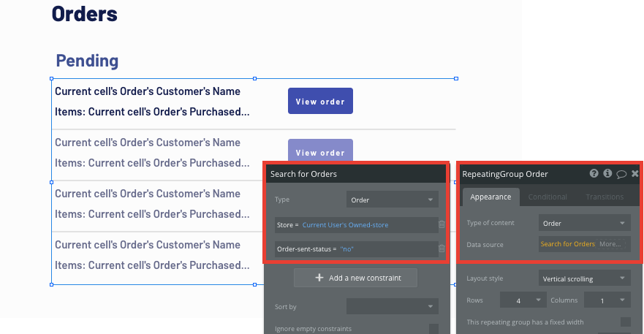Viewport: 644px width, 334px height.
Task: Open the Rows dropdown showing 4
Action: tap(523, 300)
